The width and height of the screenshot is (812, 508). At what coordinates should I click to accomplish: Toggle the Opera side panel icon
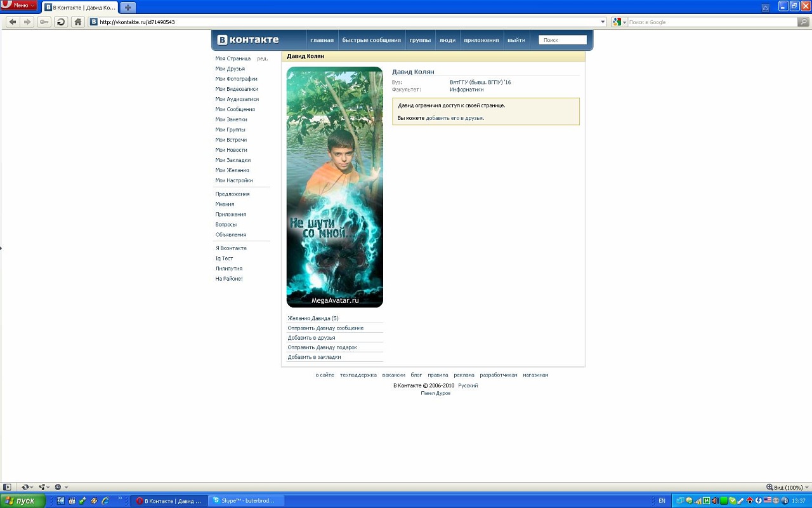[8, 487]
